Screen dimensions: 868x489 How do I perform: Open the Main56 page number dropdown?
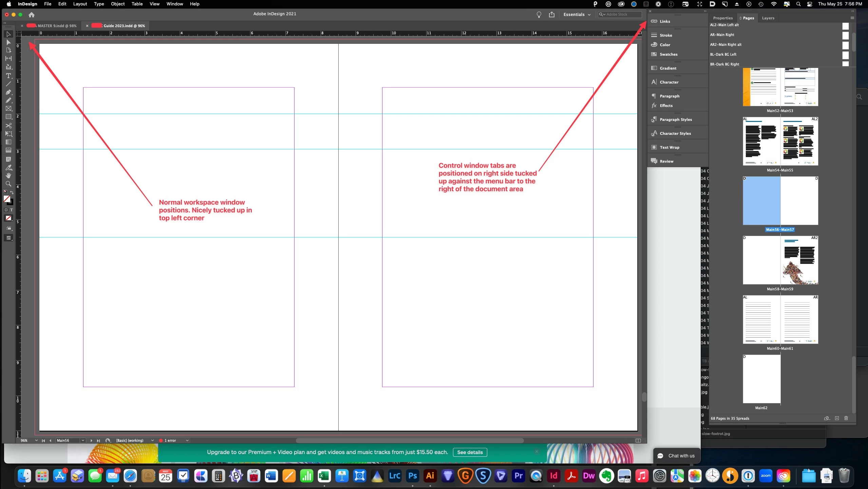pyautogui.click(x=82, y=440)
